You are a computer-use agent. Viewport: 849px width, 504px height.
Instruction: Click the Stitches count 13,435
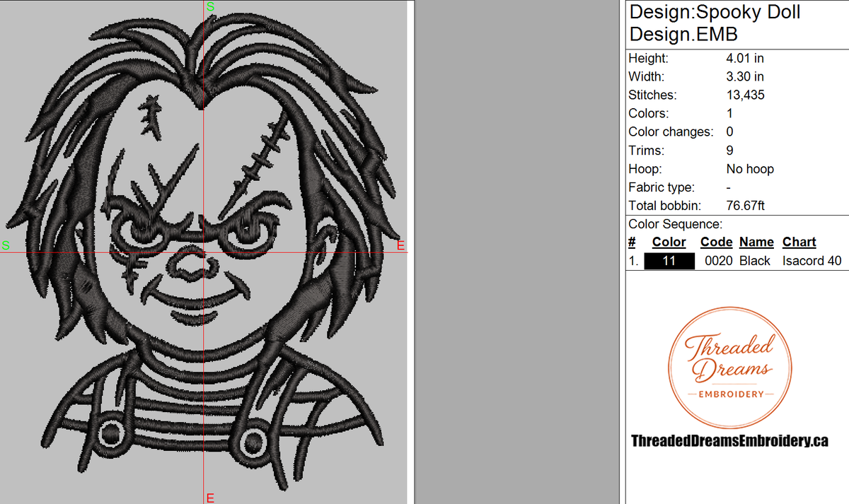(x=745, y=95)
